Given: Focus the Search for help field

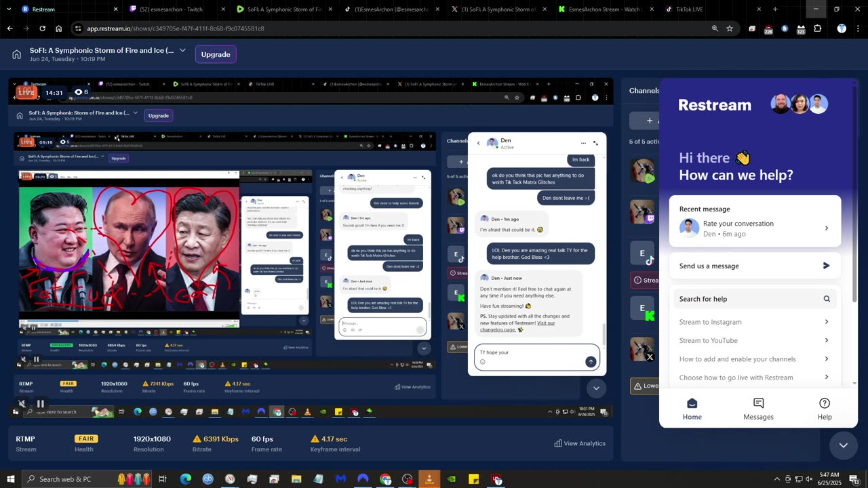Looking at the screenshot, I should (x=755, y=299).
